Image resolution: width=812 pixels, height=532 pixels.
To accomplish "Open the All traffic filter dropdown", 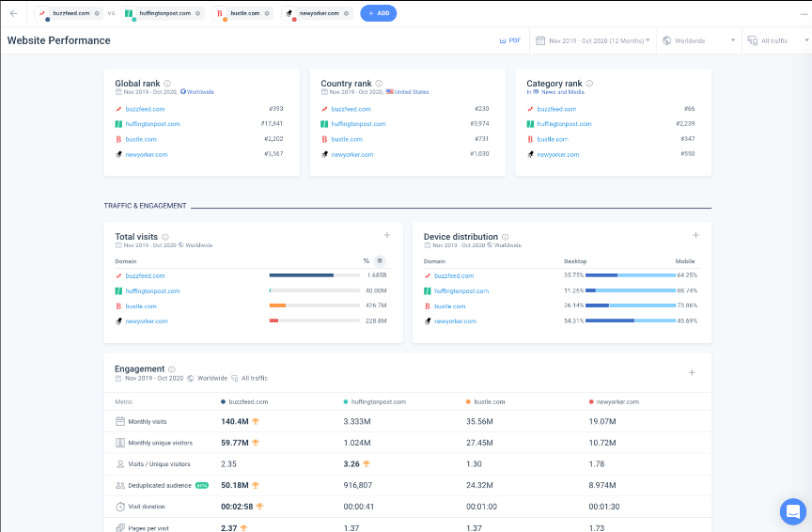I will (x=776, y=40).
